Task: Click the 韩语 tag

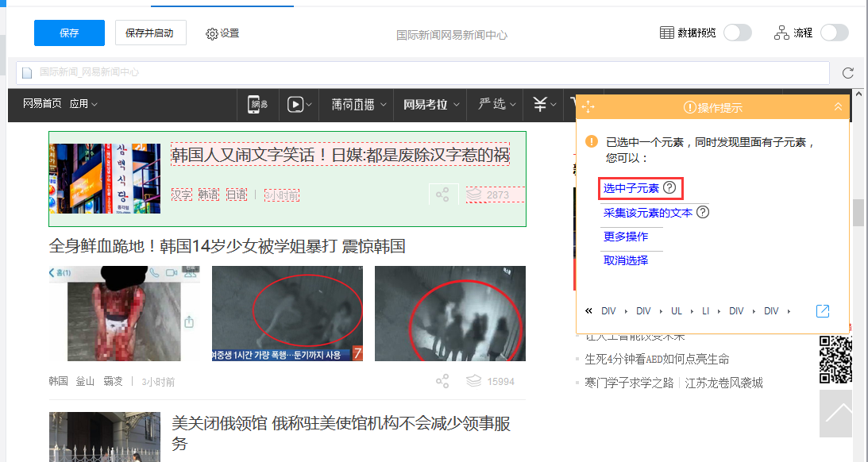Action: pos(209,194)
